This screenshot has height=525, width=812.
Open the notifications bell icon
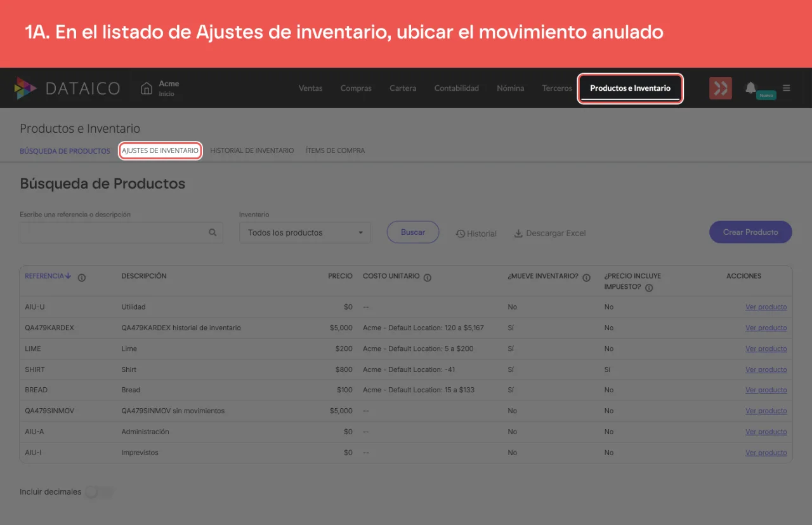[750, 88]
